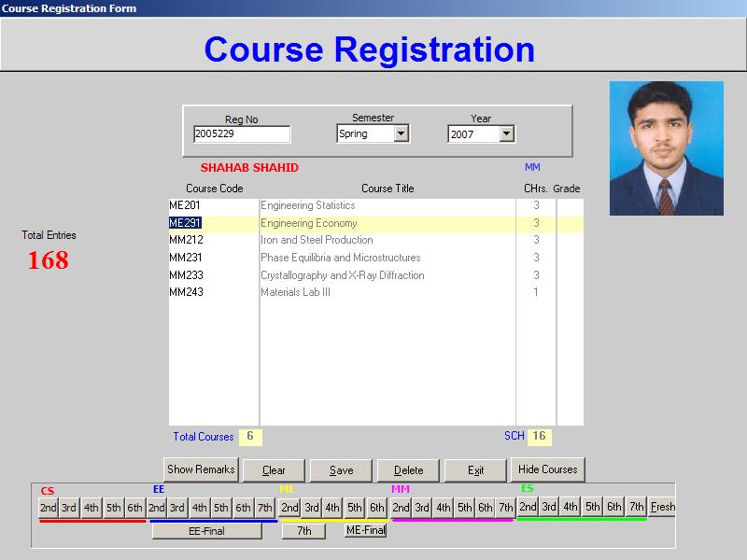Select ES 6th semester button
The width and height of the screenshot is (747, 560).
click(614, 507)
